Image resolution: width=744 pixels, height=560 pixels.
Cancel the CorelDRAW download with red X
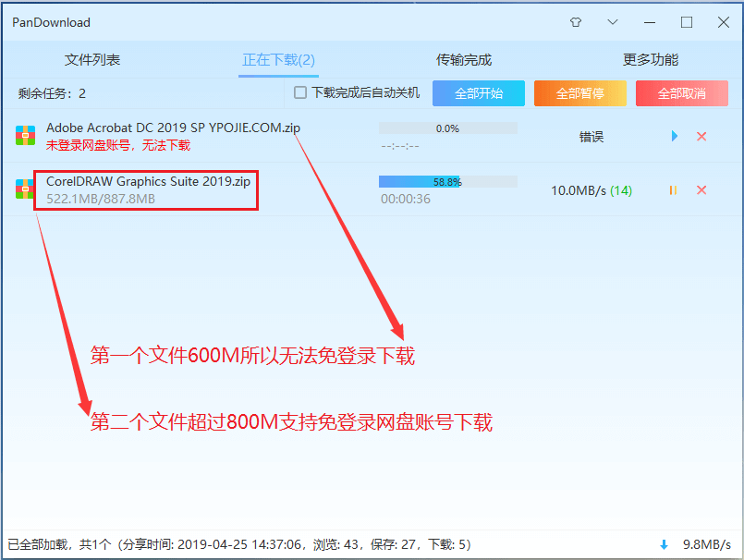click(x=701, y=189)
